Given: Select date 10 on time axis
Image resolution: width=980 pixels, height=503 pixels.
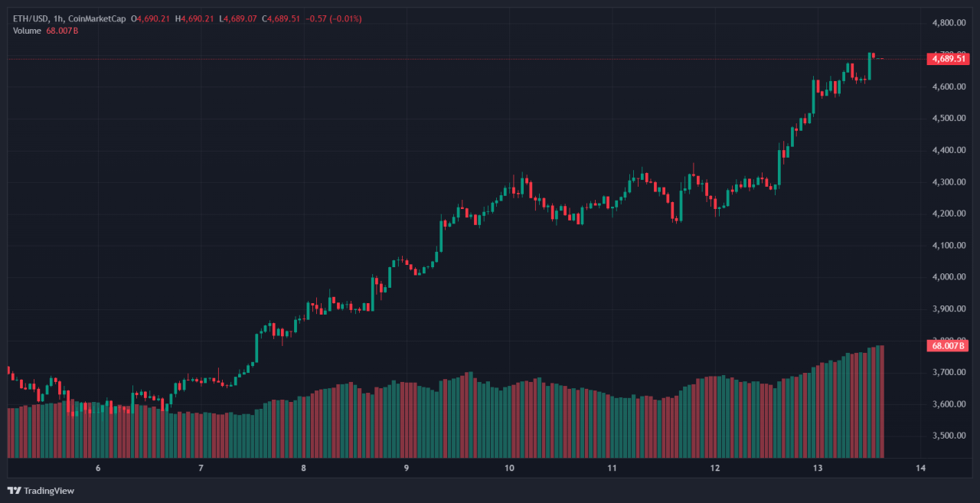Looking at the screenshot, I should tap(509, 469).
